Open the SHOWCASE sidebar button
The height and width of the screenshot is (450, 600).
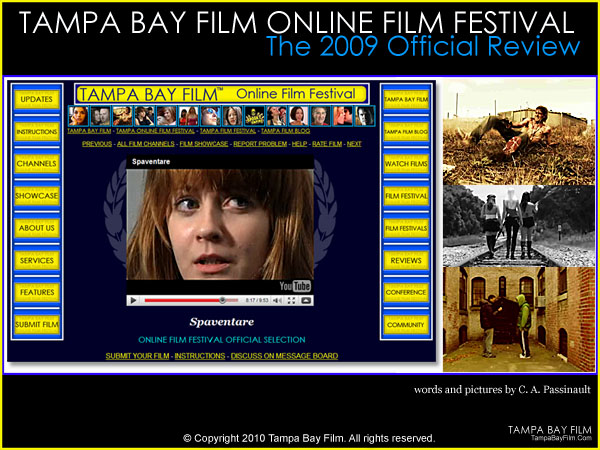[37, 196]
